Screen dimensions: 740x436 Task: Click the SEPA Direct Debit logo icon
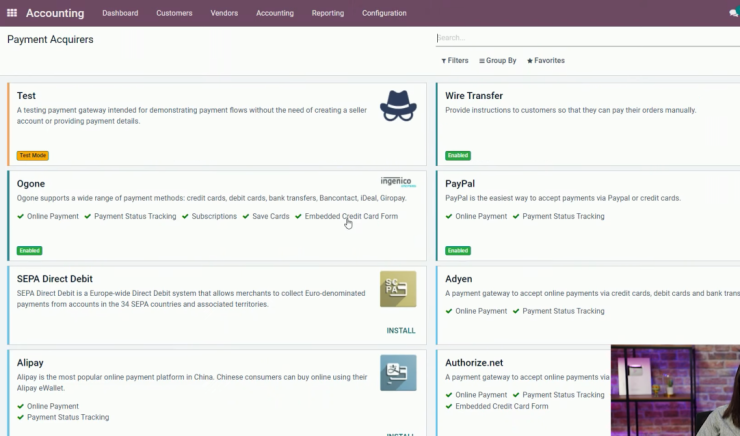(398, 289)
